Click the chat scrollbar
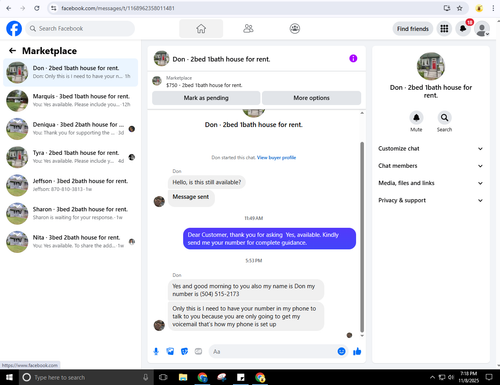This screenshot has width=500, height=385. [362, 237]
